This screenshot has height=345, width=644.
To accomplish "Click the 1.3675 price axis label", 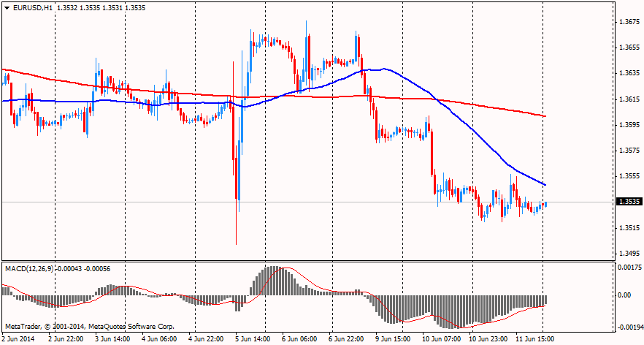I will [628, 22].
